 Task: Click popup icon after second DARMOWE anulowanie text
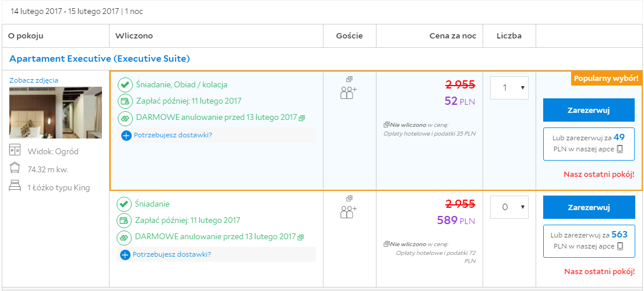pyautogui.click(x=301, y=237)
